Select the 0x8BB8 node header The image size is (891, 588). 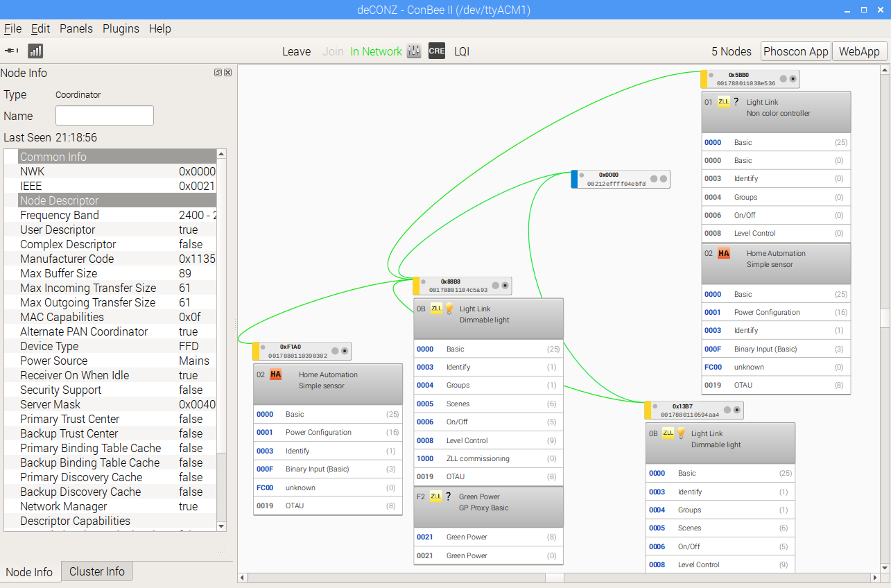click(x=462, y=285)
